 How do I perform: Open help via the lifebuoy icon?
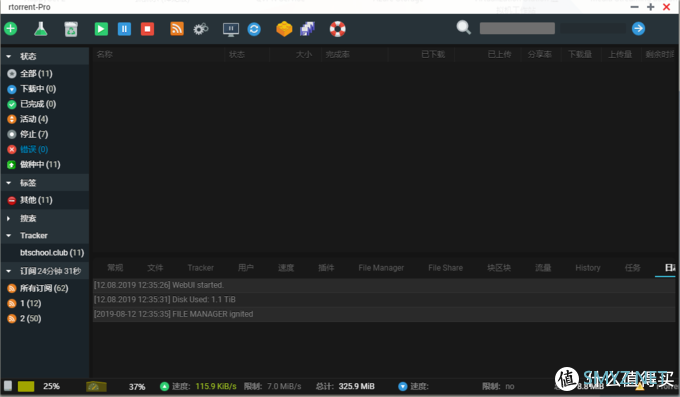[337, 29]
